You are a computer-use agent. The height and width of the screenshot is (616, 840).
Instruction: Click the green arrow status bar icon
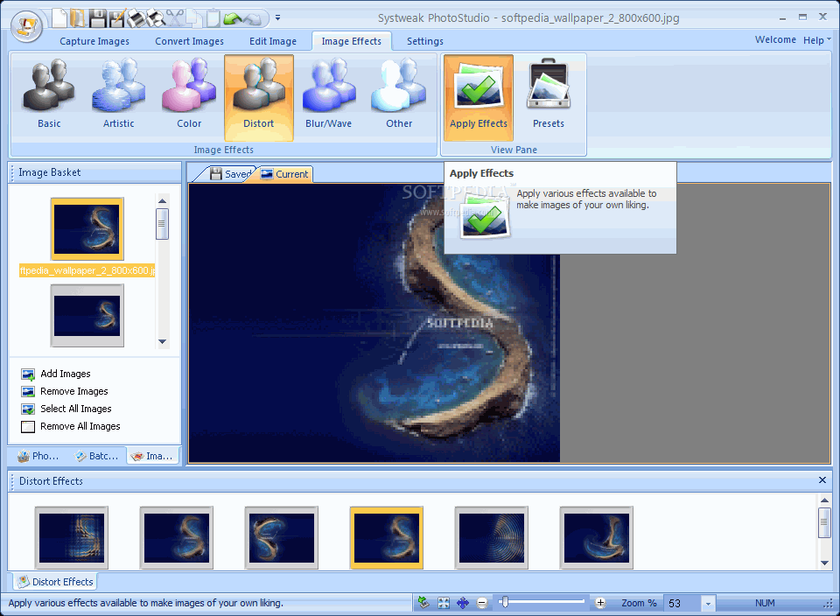pos(423,603)
